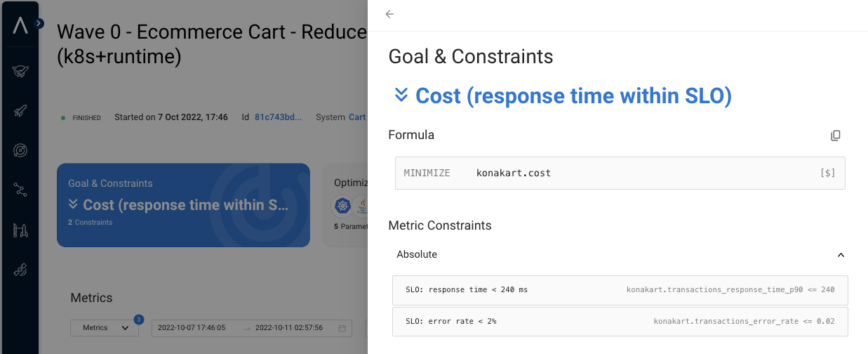The image size is (868, 354).
Task: Select the response time SLO constraint row
Action: [620, 290]
